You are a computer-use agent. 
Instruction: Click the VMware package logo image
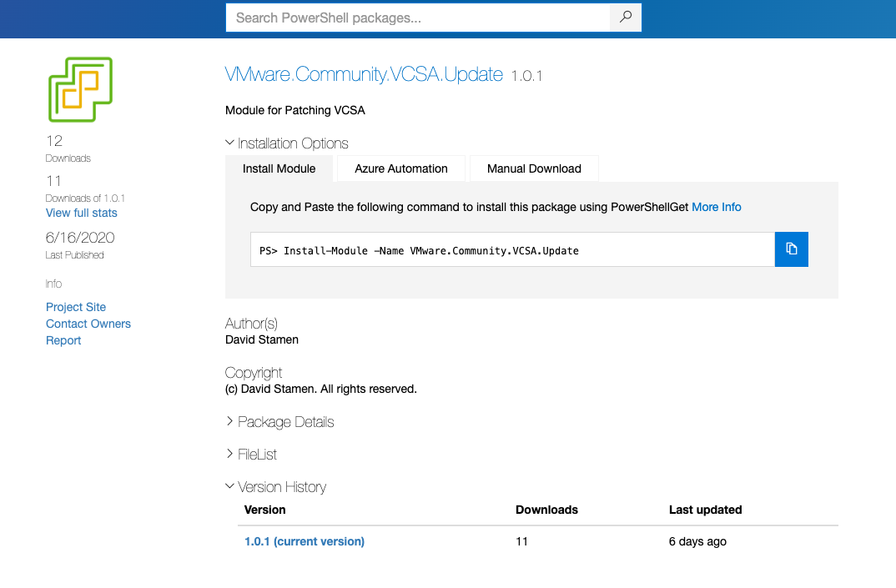coord(79,89)
